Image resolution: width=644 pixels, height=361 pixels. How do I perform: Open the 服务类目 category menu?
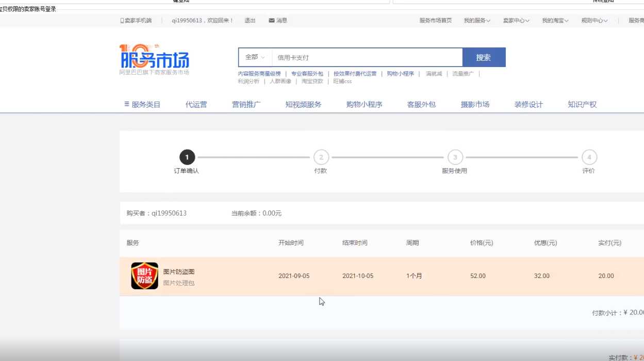pos(142,104)
